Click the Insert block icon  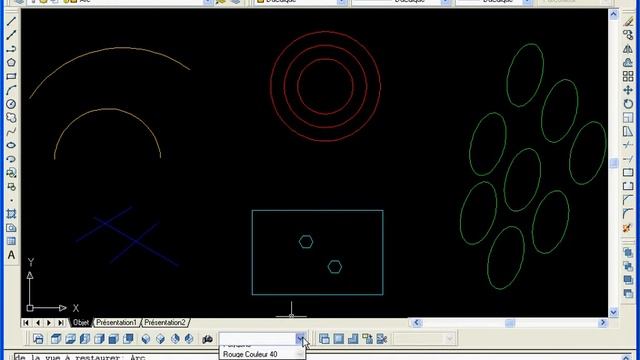coord(11,173)
